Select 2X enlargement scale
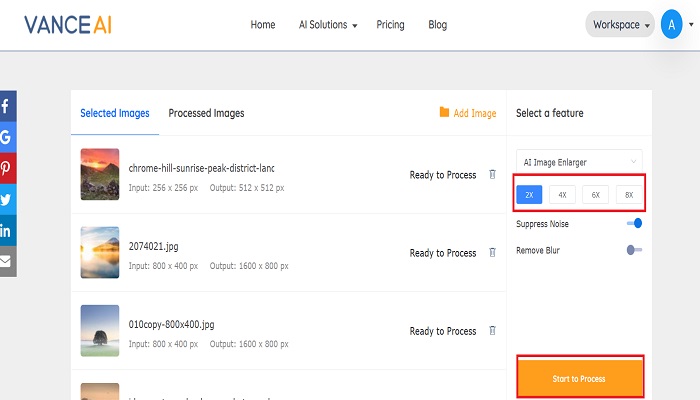The height and width of the screenshot is (400, 700). point(529,195)
